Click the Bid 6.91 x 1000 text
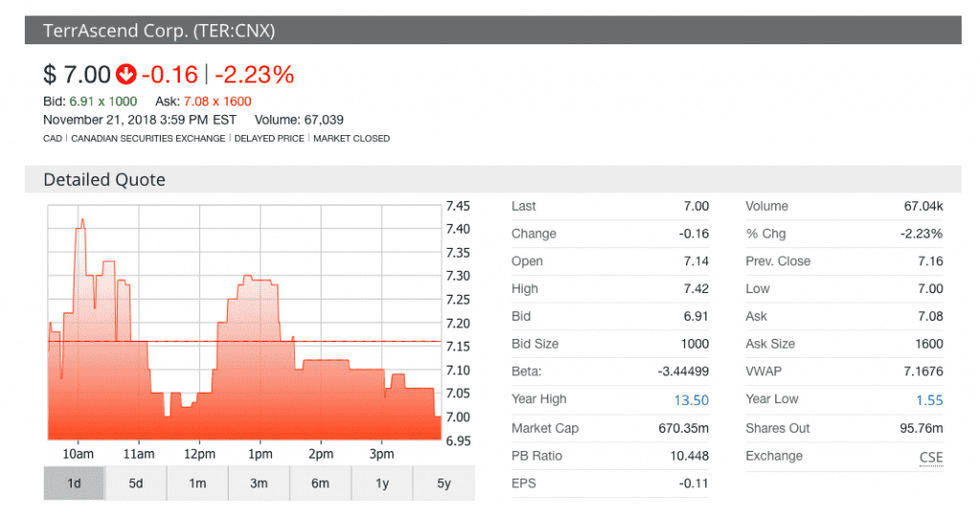Image resolution: width=980 pixels, height=520 pixels. click(90, 101)
